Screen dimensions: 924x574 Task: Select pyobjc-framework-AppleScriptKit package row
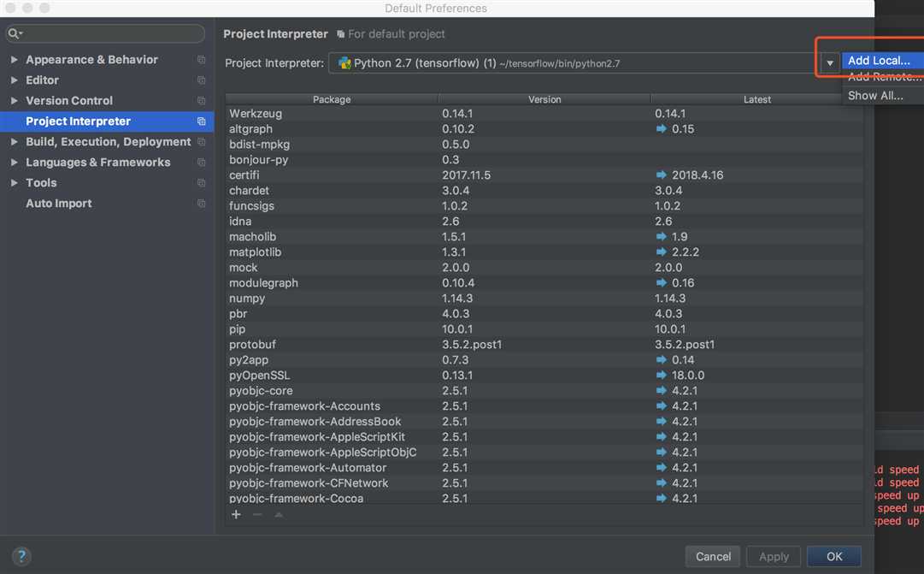coord(544,436)
